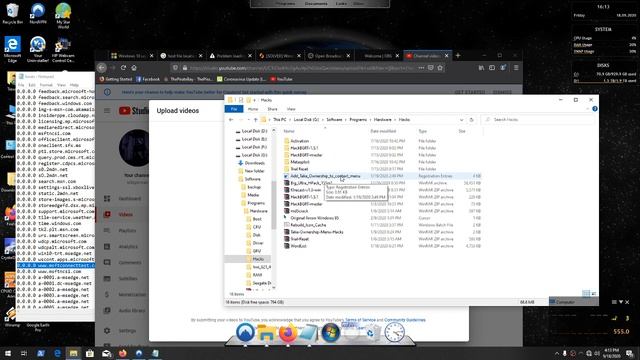Viewport: 640px width, 360px height.
Task: Select Add_Take_Ownership_to_context_menu file
Action: point(325,176)
